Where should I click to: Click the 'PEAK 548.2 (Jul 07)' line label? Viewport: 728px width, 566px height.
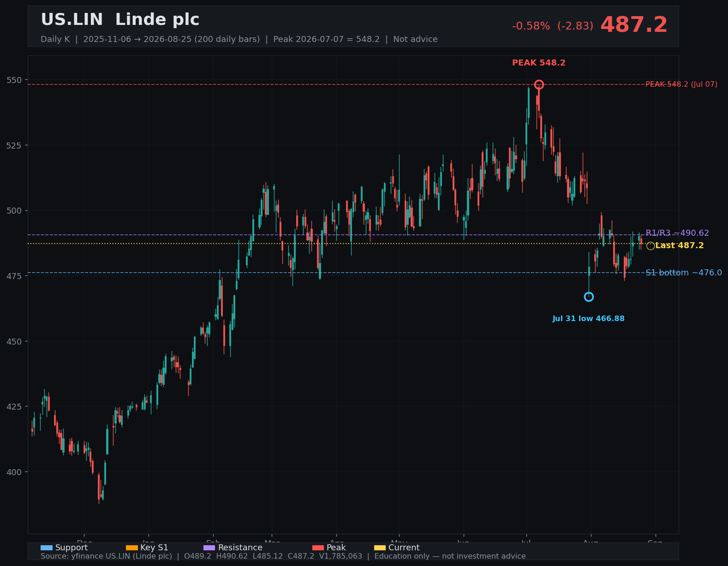click(681, 84)
